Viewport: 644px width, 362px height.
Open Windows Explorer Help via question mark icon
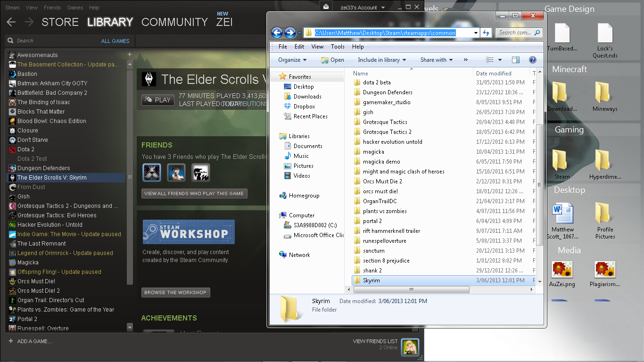532,59
